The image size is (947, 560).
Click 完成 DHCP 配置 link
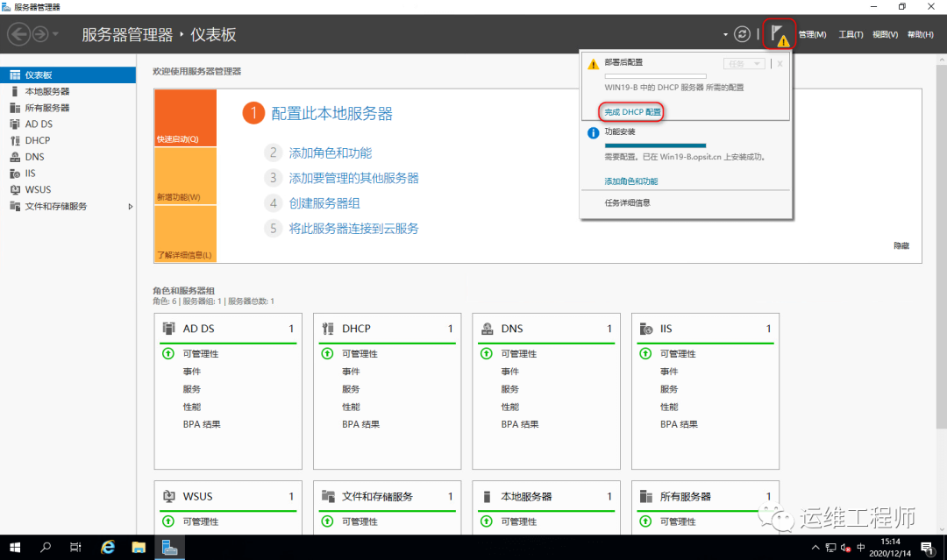pyautogui.click(x=632, y=111)
